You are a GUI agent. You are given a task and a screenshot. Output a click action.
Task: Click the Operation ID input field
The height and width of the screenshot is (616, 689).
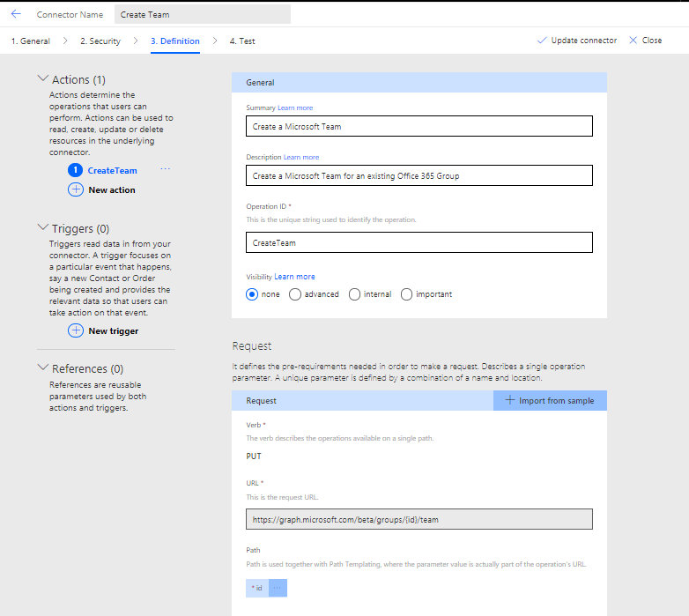[419, 242]
